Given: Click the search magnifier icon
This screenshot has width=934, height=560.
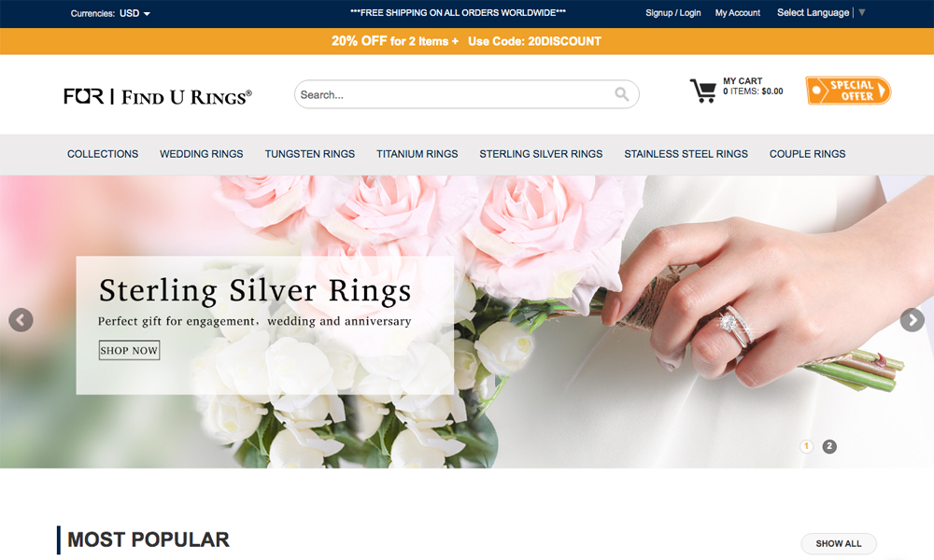Looking at the screenshot, I should [x=621, y=94].
